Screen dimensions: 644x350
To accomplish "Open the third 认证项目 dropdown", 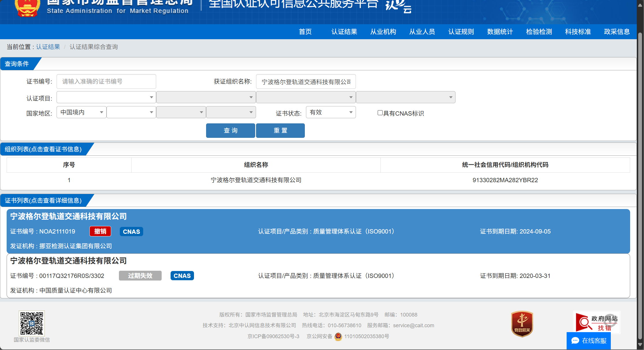I will pos(306,97).
